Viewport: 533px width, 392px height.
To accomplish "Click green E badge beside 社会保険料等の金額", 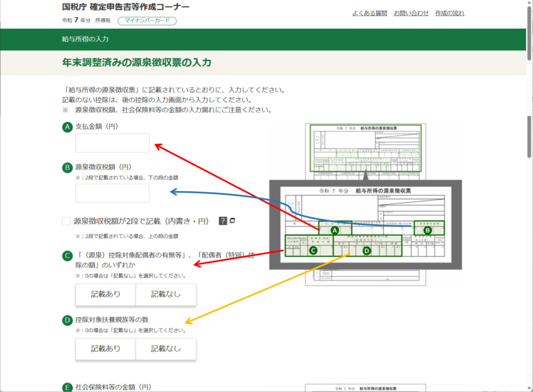I will click(67, 387).
